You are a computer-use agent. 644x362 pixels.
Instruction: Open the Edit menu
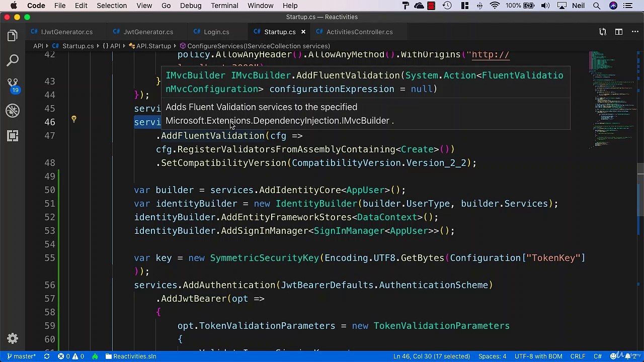point(81,6)
